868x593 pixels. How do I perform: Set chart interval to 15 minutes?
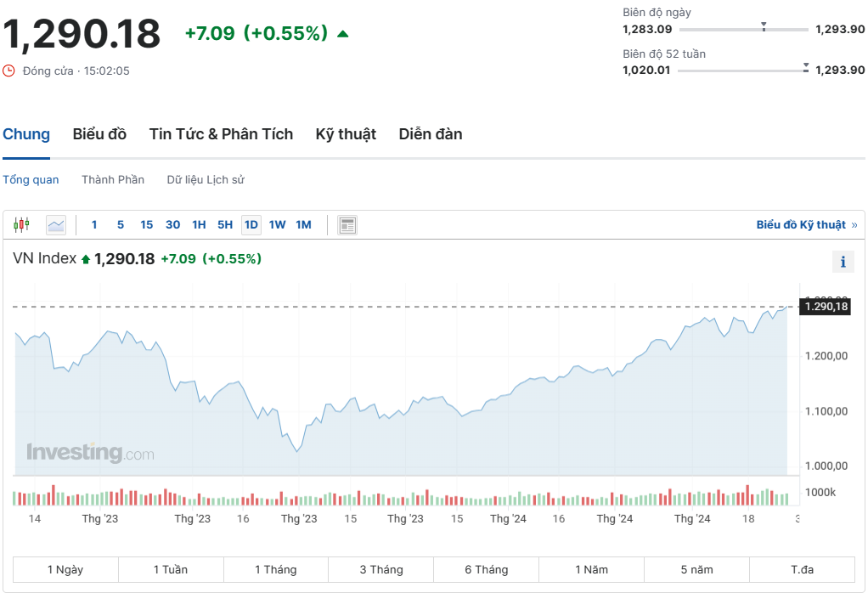pyautogui.click(x=147, y=225)
